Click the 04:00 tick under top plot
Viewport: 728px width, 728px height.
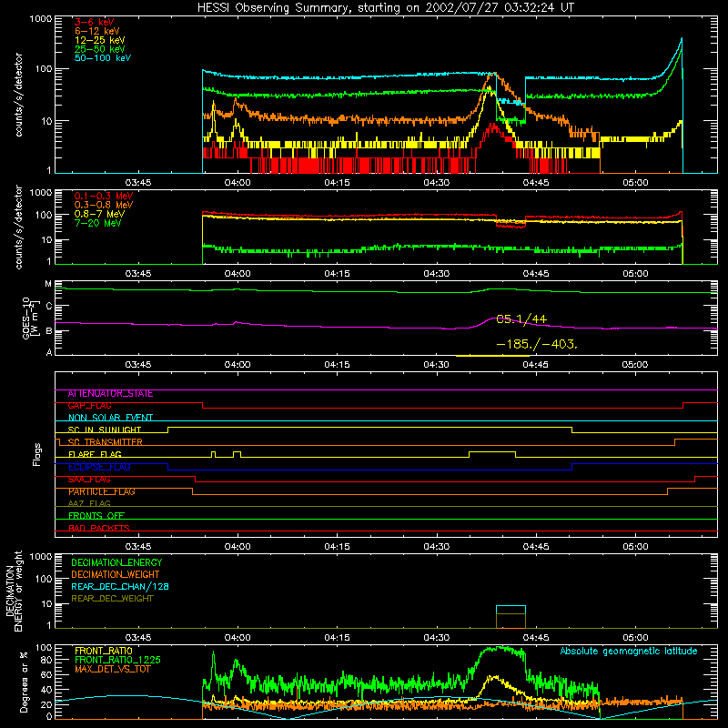238,183
